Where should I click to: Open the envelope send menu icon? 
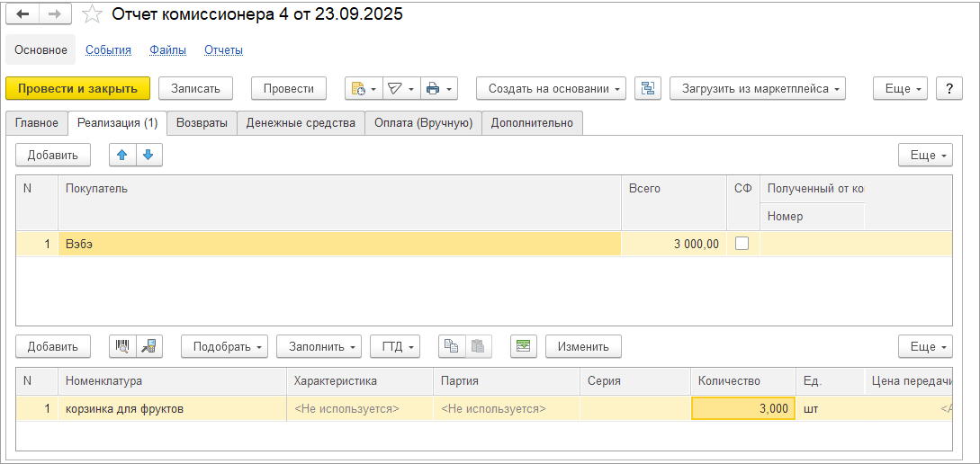click(x=401, y=89)
